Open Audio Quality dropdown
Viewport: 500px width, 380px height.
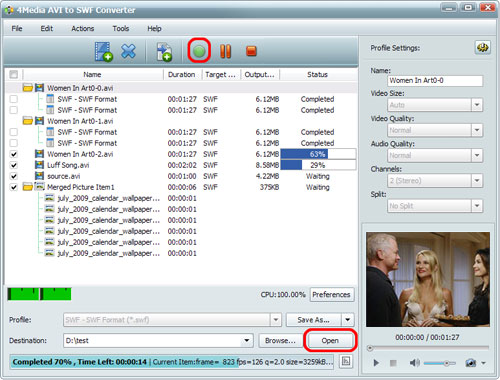(x=477, y=155)
